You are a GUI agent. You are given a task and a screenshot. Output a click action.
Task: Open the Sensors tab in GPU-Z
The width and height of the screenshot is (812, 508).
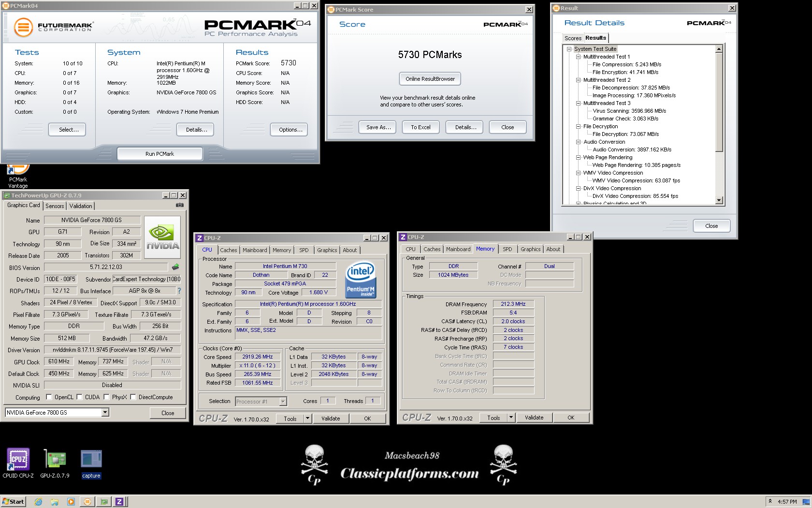55,206
